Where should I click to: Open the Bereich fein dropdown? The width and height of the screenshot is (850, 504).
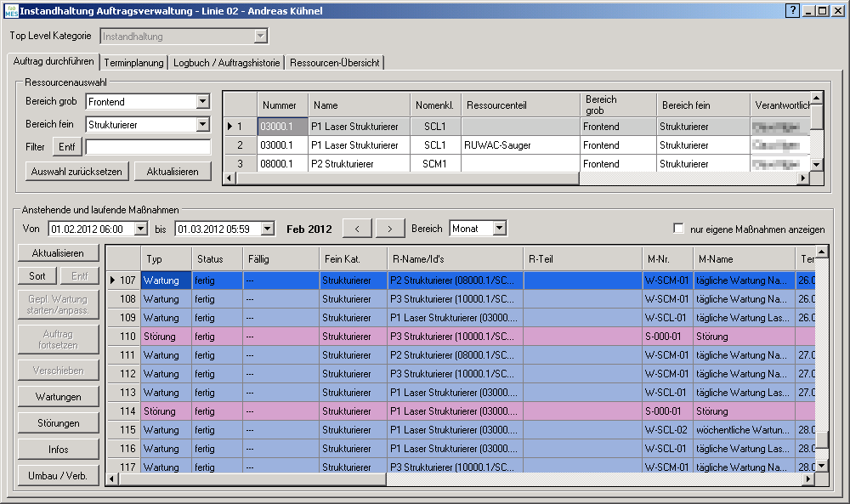[x=202, y=125]
